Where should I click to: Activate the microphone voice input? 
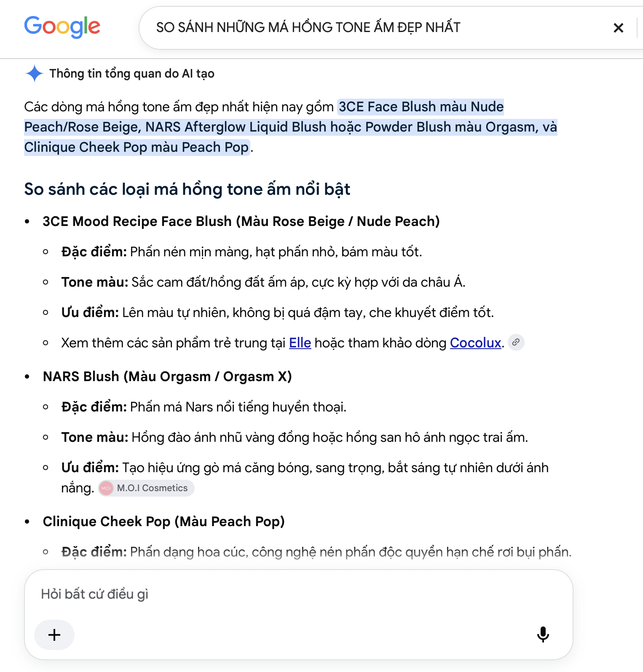543,634
